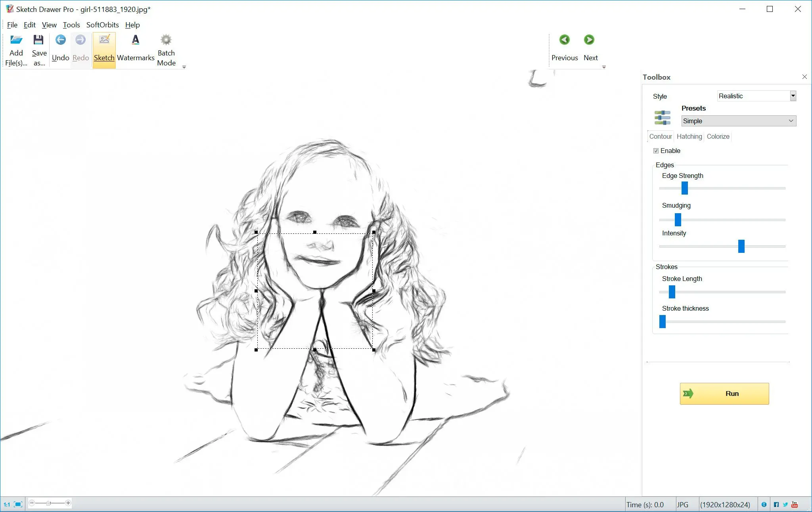Click the Run button

click(725, 394)
